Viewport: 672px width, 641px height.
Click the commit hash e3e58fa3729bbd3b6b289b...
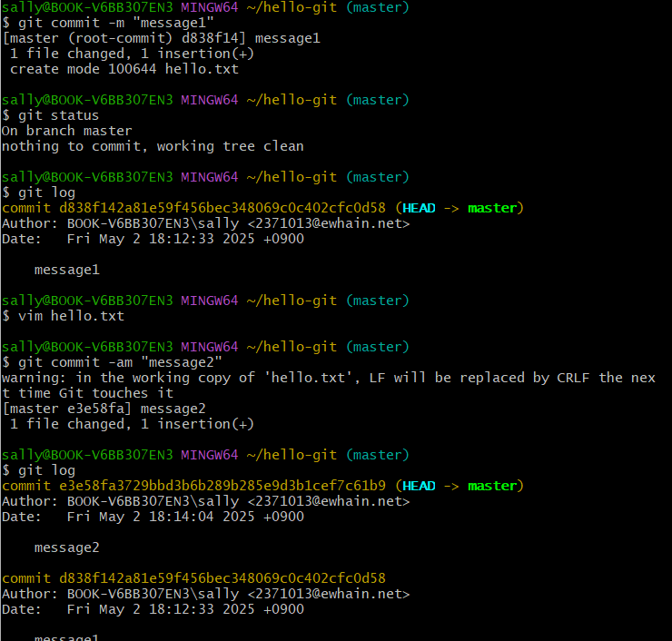pyautogui.click(x=222, y=486)
